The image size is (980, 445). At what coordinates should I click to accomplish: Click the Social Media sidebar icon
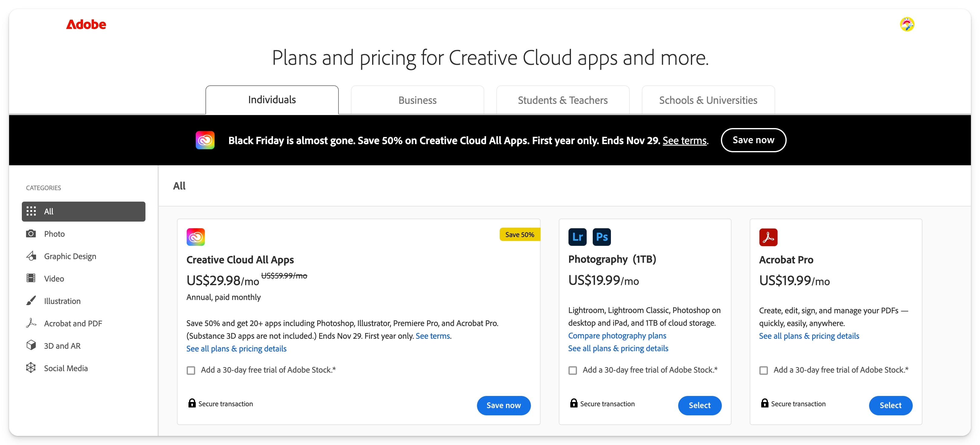pos(31,368)
